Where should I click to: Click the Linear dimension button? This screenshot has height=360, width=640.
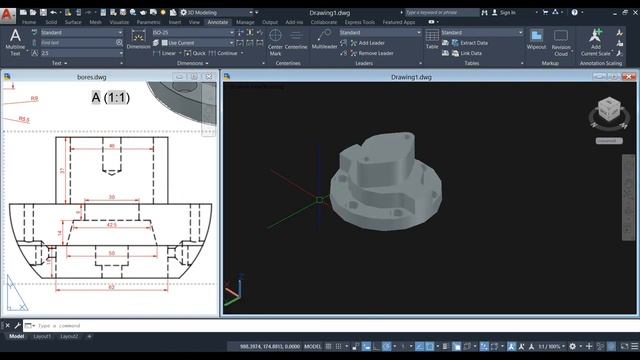coord(165,53)
